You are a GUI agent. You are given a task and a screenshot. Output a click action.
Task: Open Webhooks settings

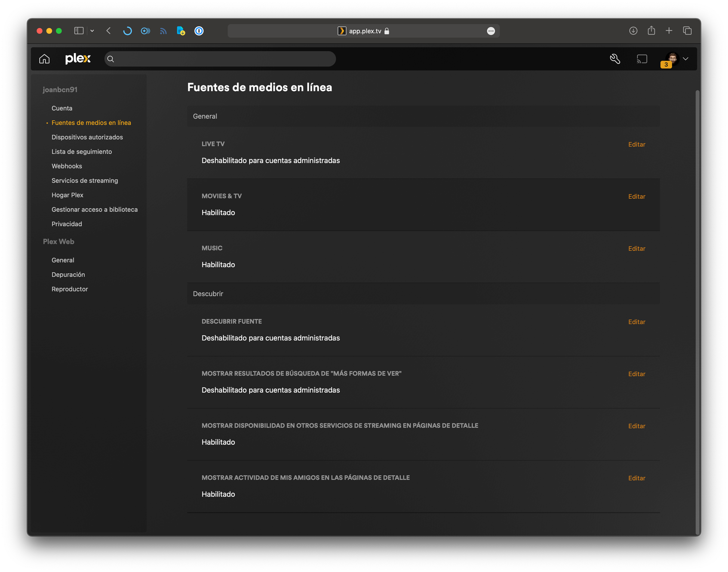point(67,166)
